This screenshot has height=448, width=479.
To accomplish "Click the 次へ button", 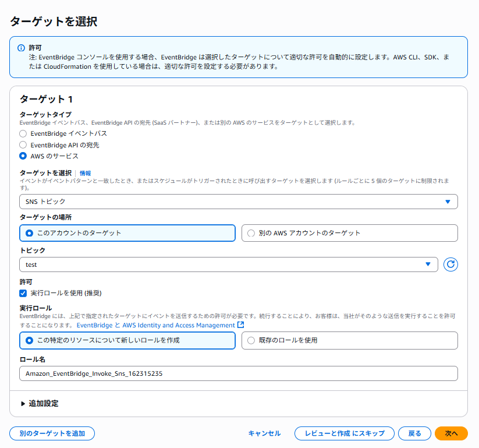I will (x=451, y=433).
